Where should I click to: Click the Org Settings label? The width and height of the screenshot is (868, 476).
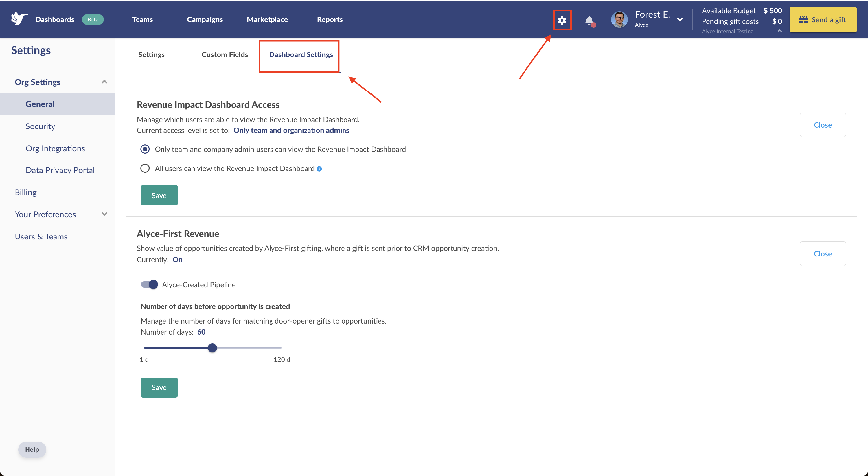click(37, 82)
